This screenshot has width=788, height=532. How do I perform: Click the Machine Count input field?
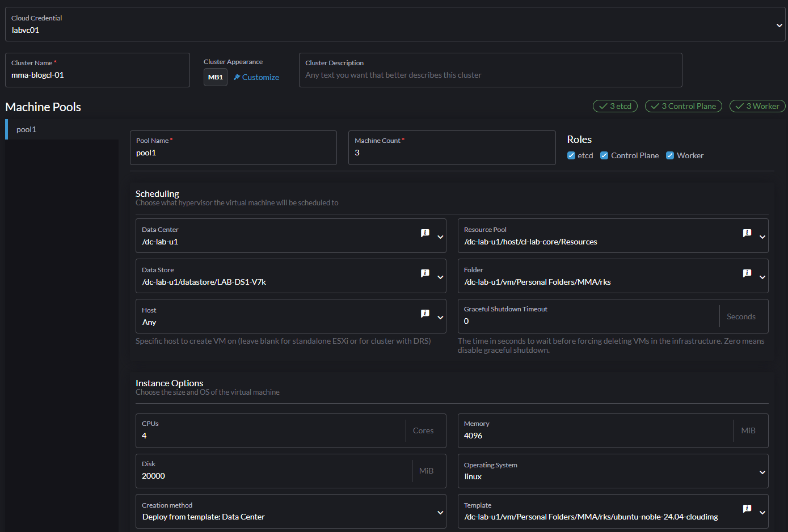[x=452, y=148]
